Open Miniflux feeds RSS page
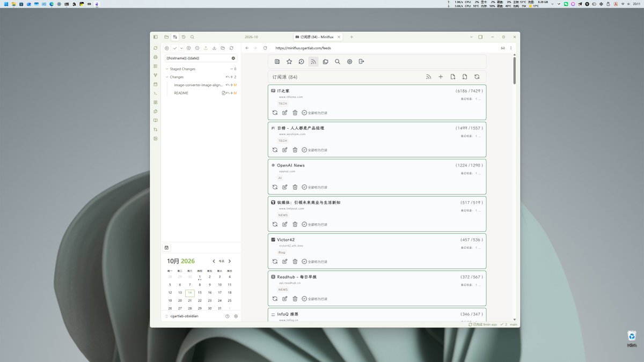This screenshot has width=644, height=362. point(313,62)
